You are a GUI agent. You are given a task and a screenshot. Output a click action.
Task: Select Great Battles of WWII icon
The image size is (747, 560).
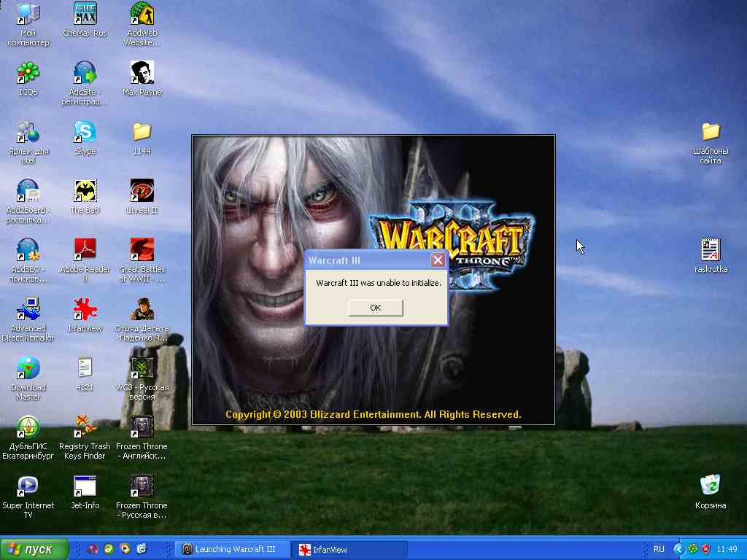[142, 260]
